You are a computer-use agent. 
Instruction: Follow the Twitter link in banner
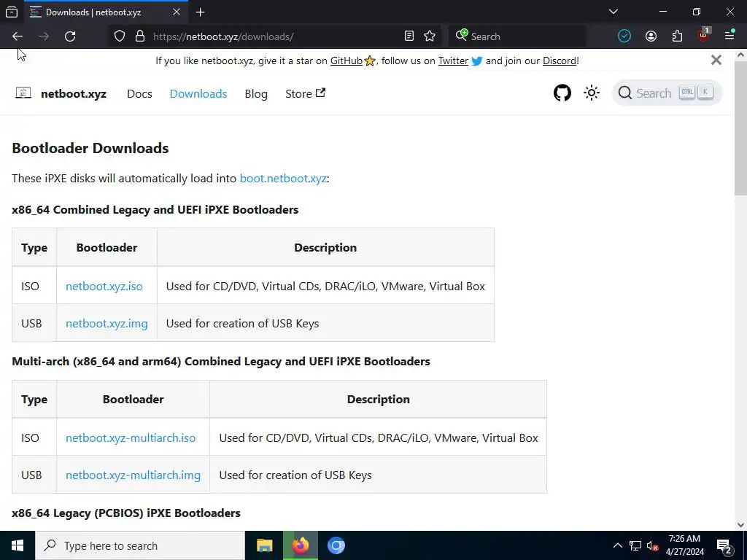point(453,61)
